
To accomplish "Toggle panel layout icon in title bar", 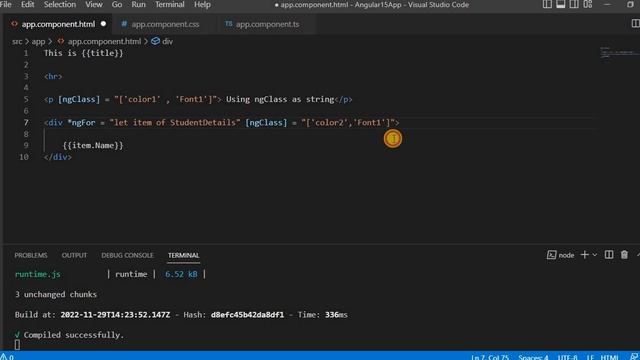I will (x=560, y=4).
